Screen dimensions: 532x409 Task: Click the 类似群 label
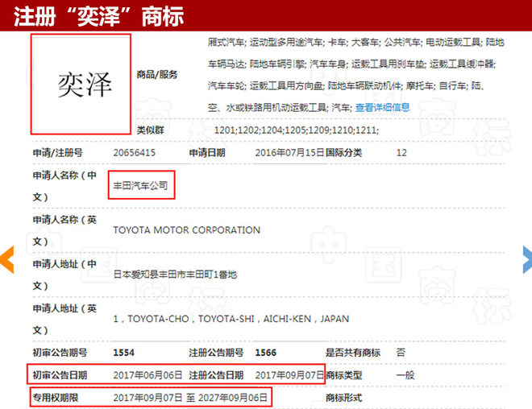tap(150, 130)
